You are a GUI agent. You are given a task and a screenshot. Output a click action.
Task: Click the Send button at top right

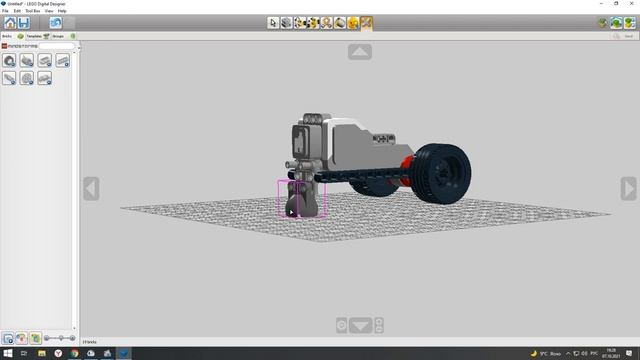point(629,36)
